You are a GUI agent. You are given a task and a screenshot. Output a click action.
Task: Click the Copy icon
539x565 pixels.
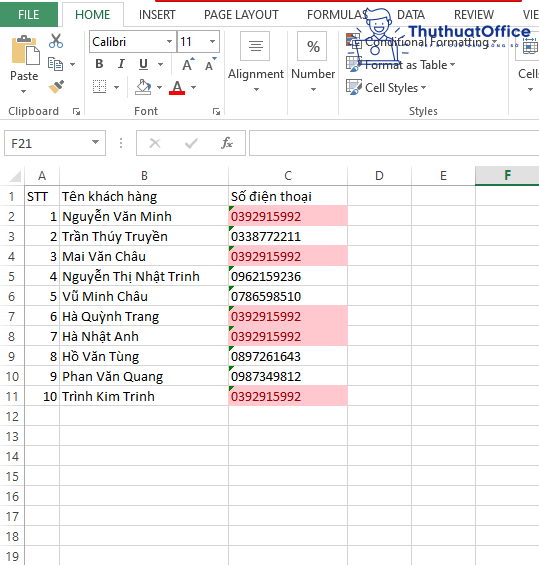55,64
